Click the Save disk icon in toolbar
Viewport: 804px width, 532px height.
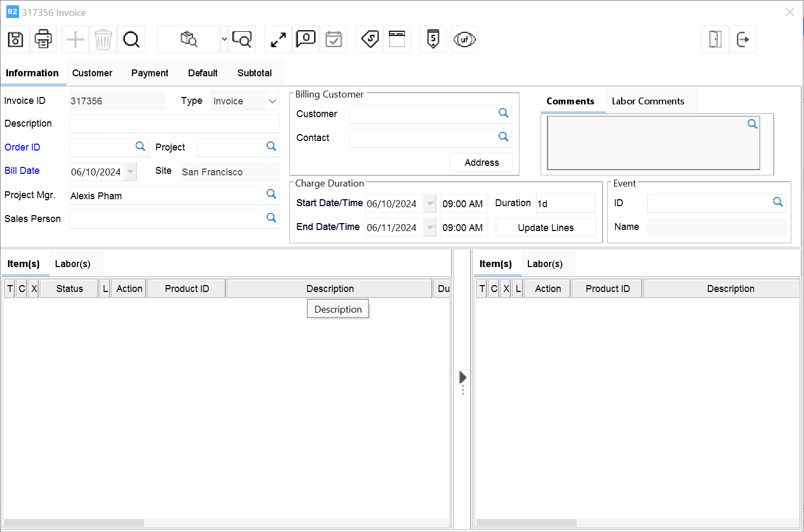[15, 39]
